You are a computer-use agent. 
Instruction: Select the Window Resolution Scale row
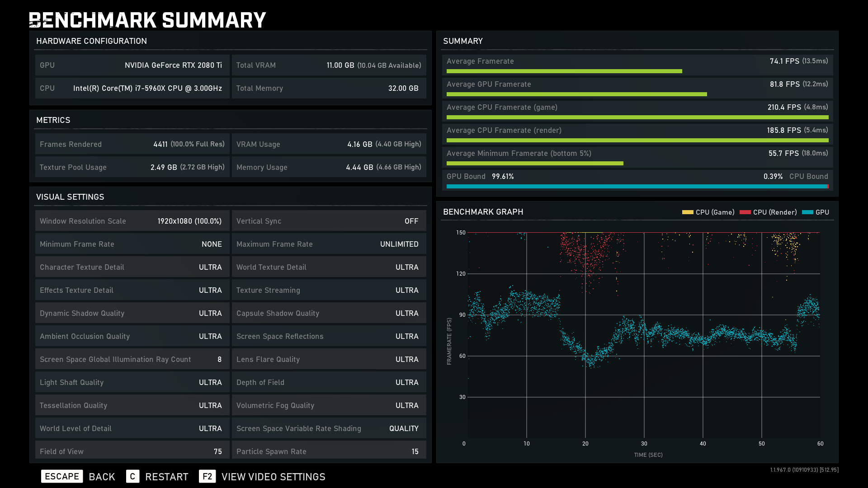[x=132, y=221]
